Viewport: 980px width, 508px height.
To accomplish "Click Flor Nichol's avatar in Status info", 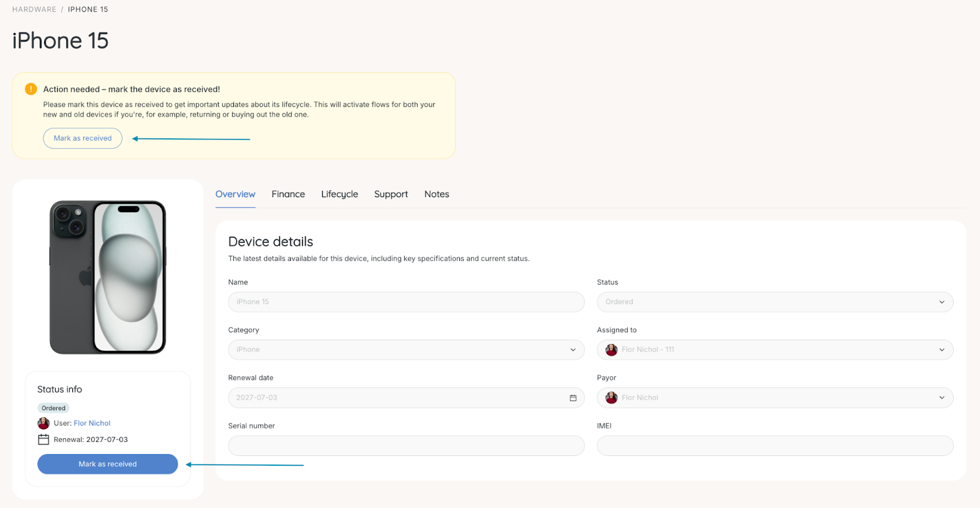I will (x=43, y=423).
